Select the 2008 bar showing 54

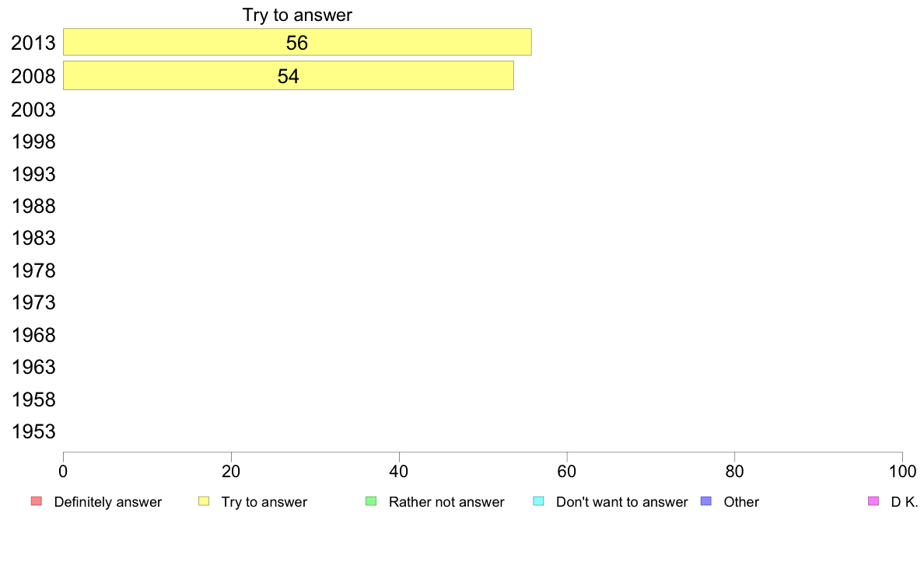click(288, 75)
